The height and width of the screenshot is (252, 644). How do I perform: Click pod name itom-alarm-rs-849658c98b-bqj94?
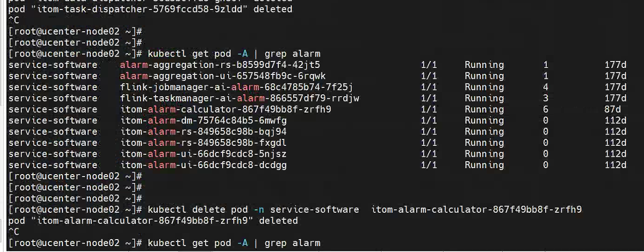coord(203,131)
